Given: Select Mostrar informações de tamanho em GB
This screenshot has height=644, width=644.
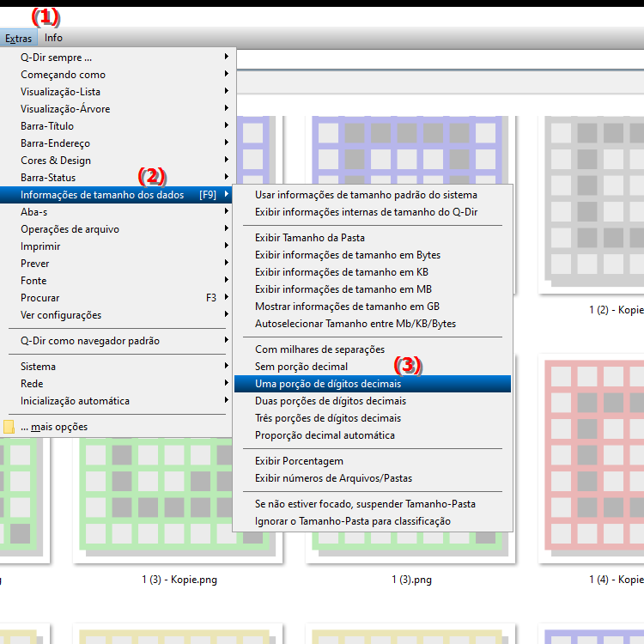Looking at the screenshot, I should coord(373,307).
